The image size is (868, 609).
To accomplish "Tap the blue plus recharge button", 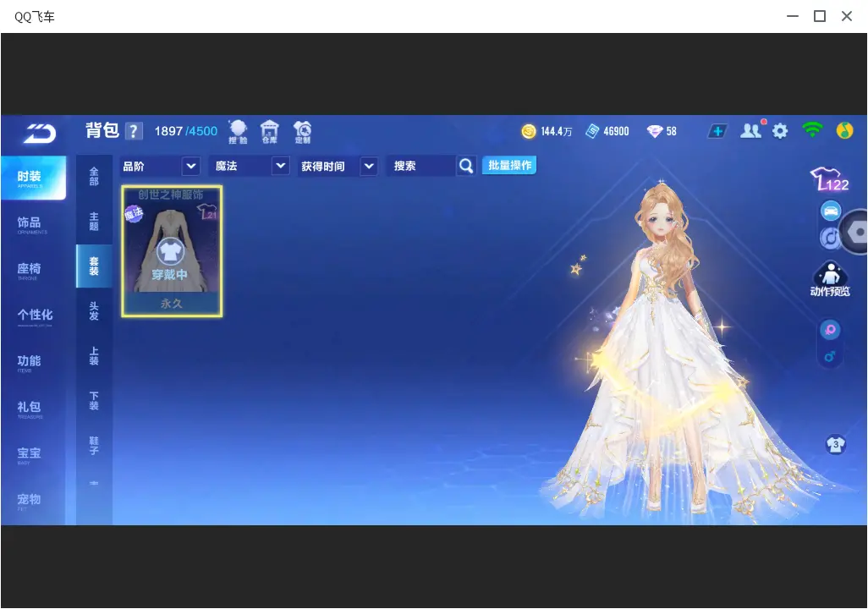I will point(717,131).
